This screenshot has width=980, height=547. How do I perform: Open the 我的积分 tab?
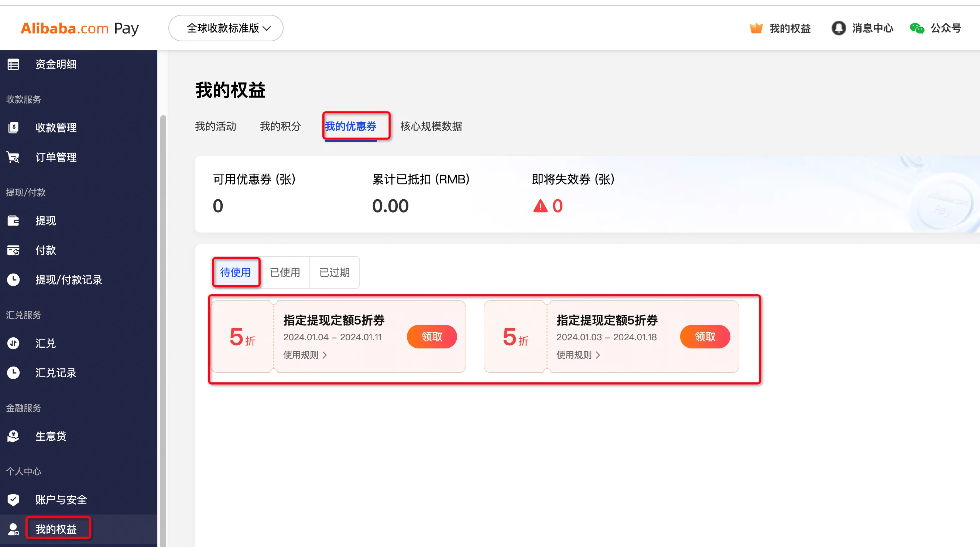click(x=280, y=126)
